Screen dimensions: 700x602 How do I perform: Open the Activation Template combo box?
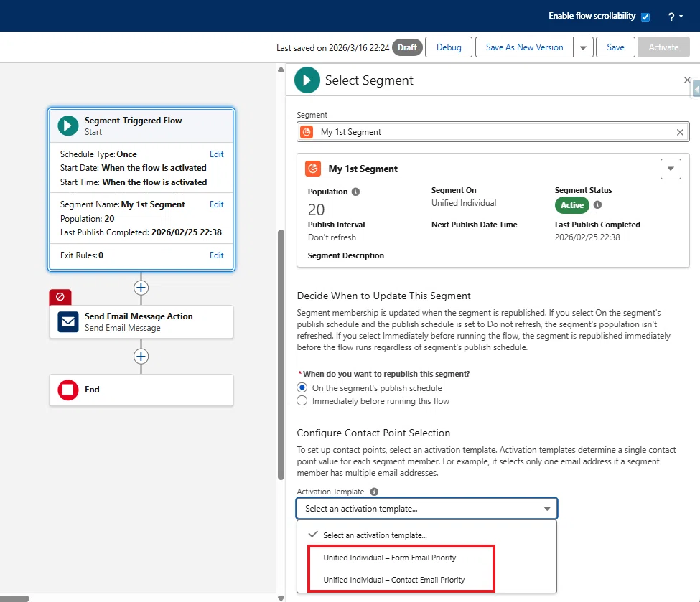click(x=426, y=509)
